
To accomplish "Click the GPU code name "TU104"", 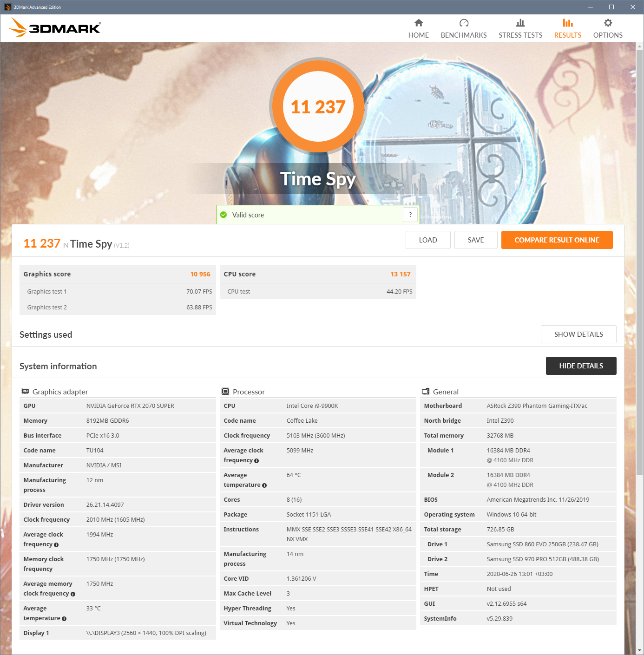I will (x=95, y=451).
